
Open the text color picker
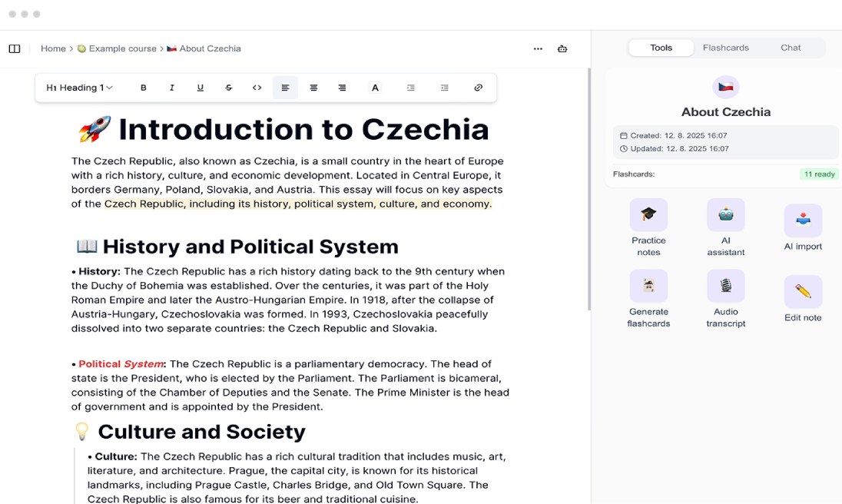(375, 88)
